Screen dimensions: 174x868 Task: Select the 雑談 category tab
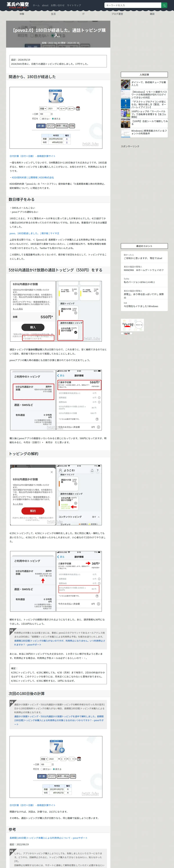(152, 14)
